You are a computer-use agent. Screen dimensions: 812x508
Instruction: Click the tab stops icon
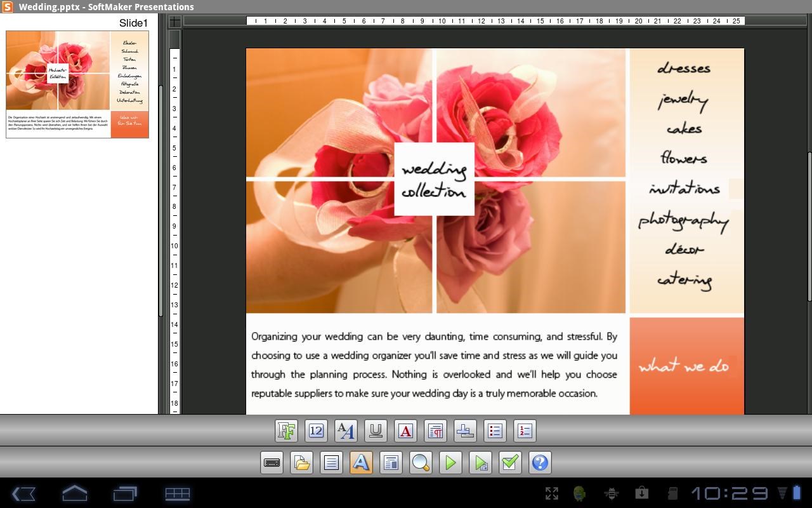[465, 431]
